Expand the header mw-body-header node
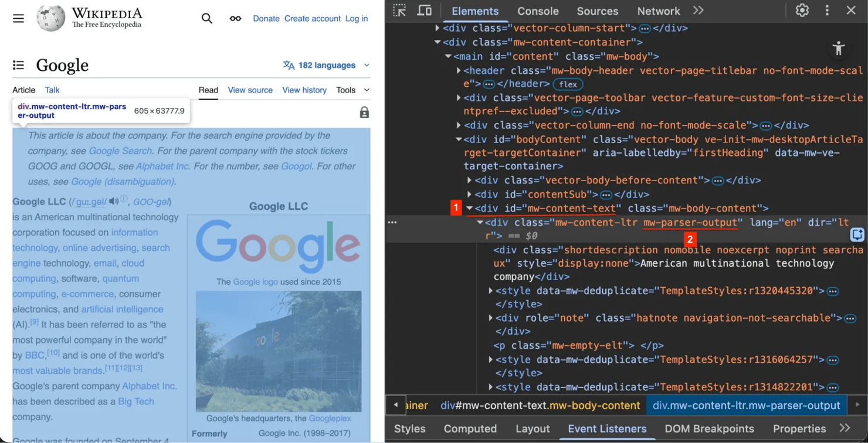Screen dimensions: 868x443 coord(459,70)
